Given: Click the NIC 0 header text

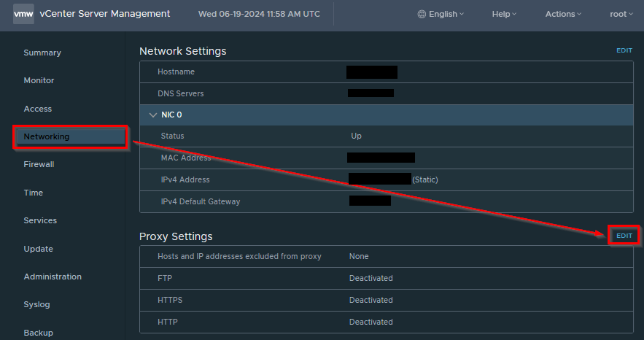Looking at the screenshot, I should click(171, 115).
